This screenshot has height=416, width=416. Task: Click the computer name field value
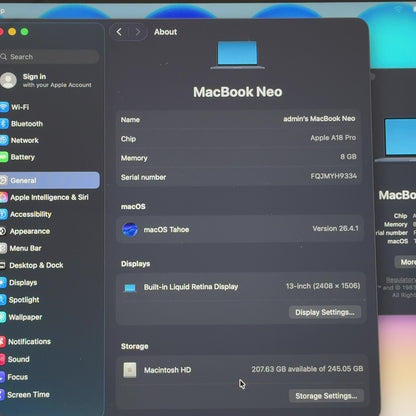click(x=319, y=119)
